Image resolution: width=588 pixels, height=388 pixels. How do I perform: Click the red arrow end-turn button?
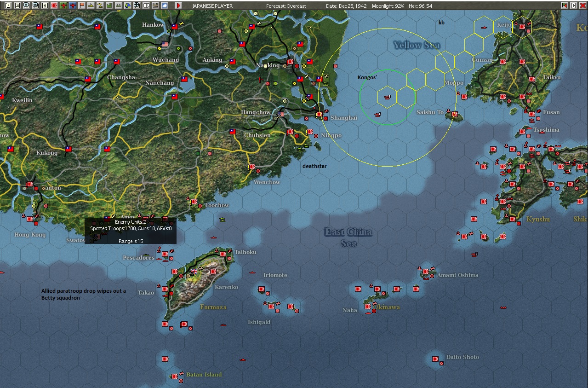pos(178,6)
